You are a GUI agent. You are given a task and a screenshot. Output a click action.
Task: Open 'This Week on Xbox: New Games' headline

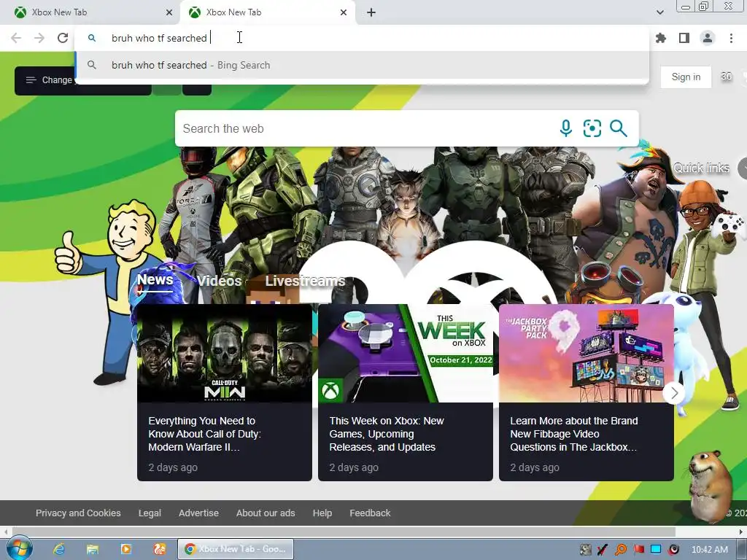387,434
